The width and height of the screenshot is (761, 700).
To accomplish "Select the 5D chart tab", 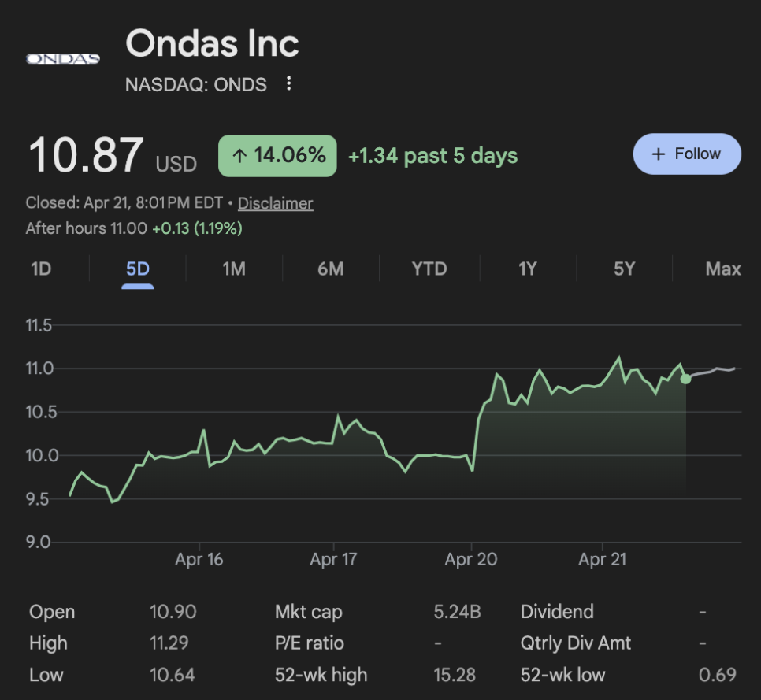I will [138, 269].
